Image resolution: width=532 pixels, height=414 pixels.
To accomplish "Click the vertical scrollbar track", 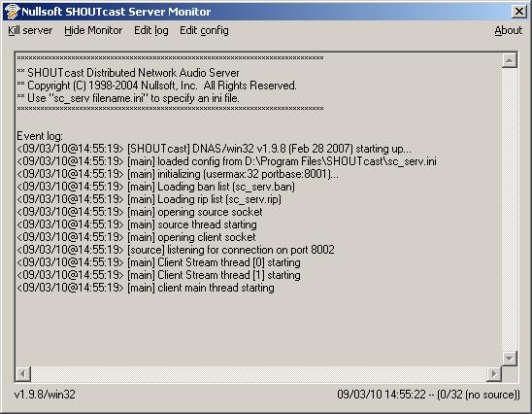I will point(509,209).
